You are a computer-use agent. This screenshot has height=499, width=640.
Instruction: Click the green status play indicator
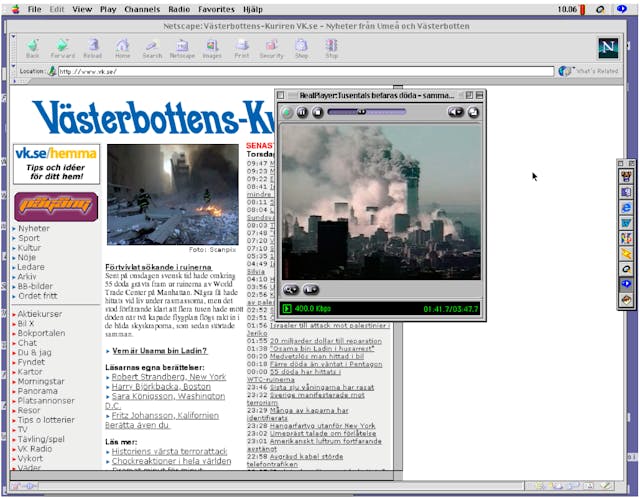coord(287,308)
